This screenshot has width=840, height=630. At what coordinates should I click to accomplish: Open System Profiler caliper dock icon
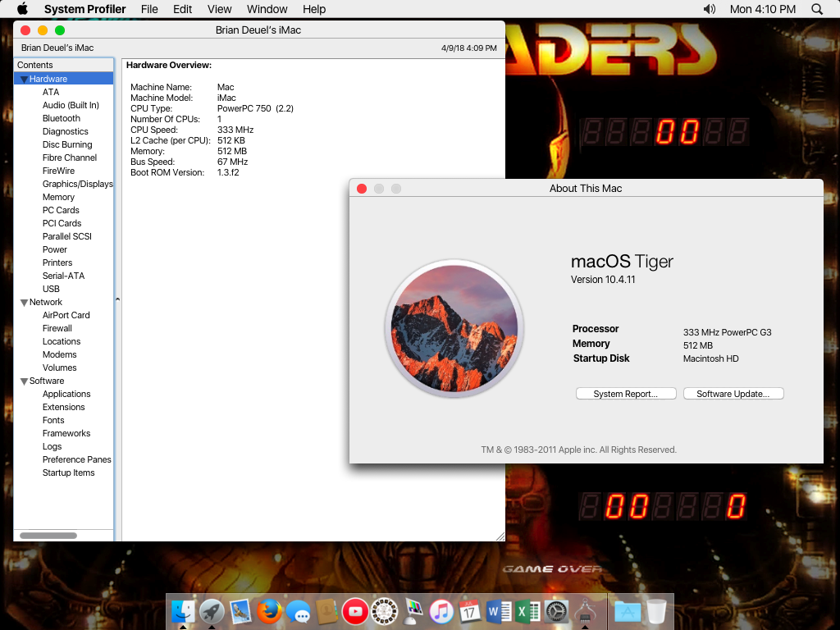(x=585, y=611)
